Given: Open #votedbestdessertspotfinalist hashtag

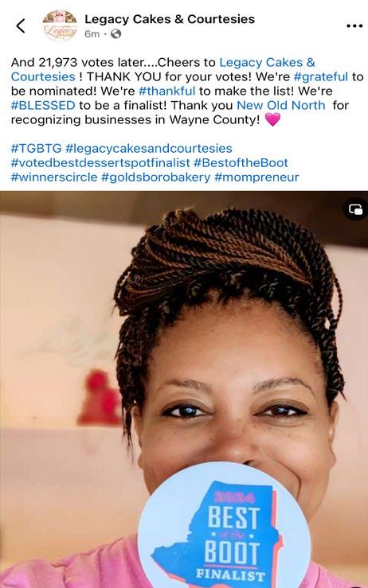Looking at the screenshot, I should [100, 163].
